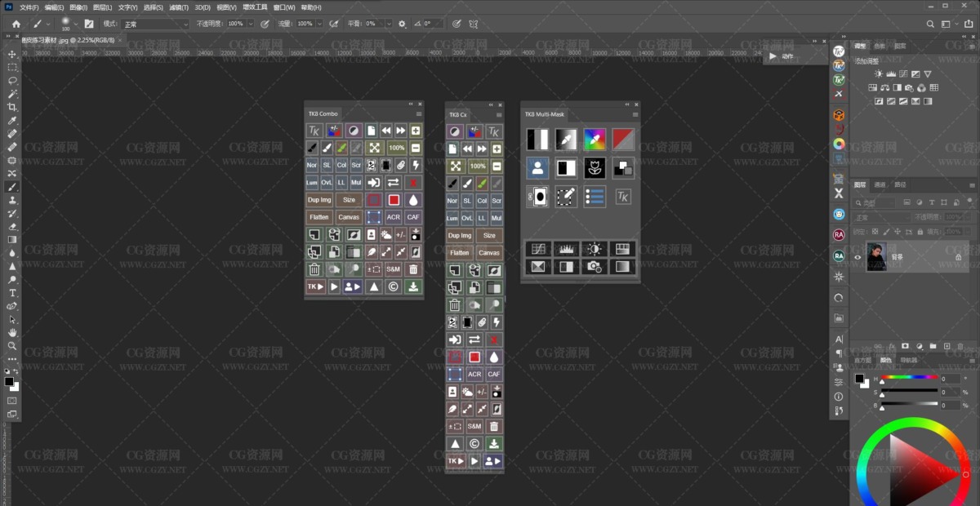Screen dimensions: 980x506
Task: Click the person icon in TK8 Multi-Mask
Action: pyautogui.click(x=537, y=168)
